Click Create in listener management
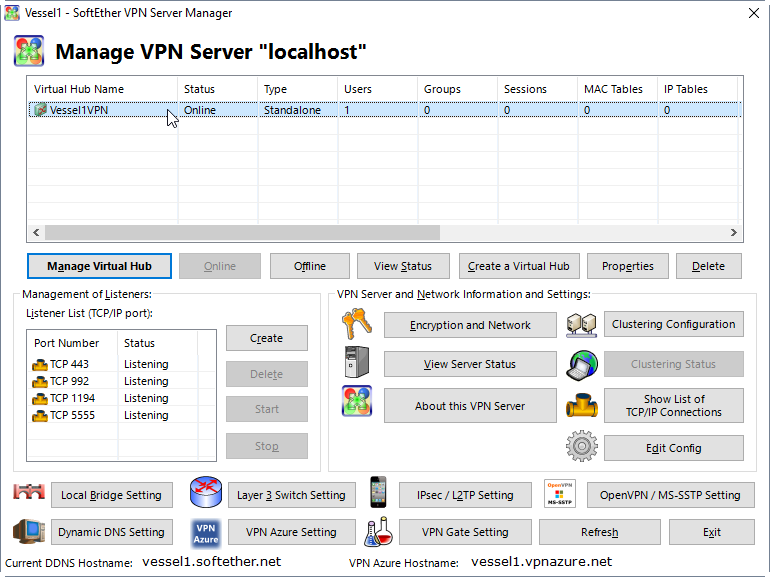 point(267,338)
